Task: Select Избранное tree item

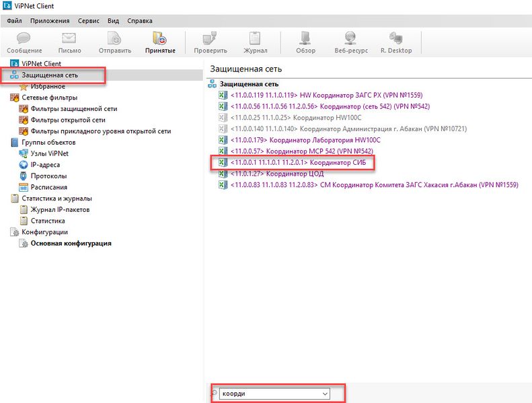Action: point(48,86)
